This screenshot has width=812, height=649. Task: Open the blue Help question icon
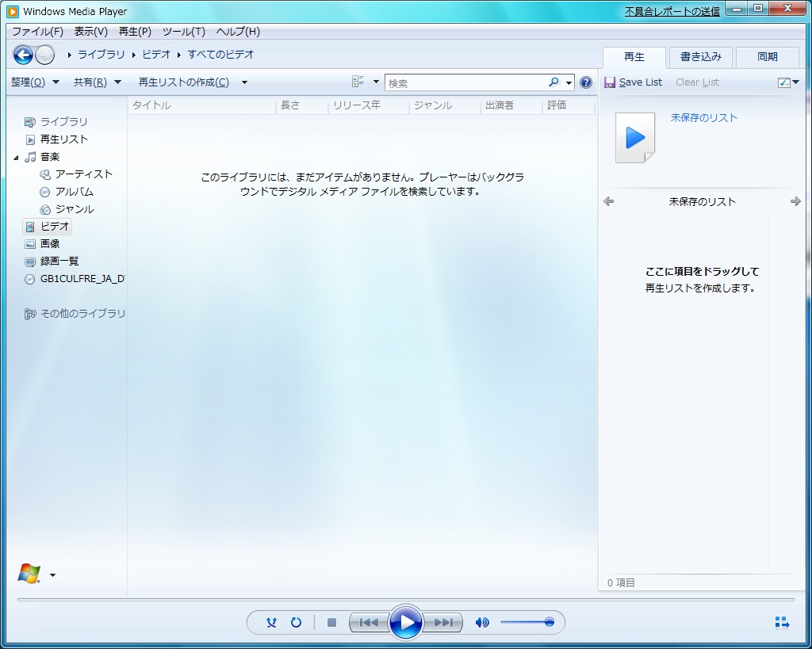(x=586, y=82)
